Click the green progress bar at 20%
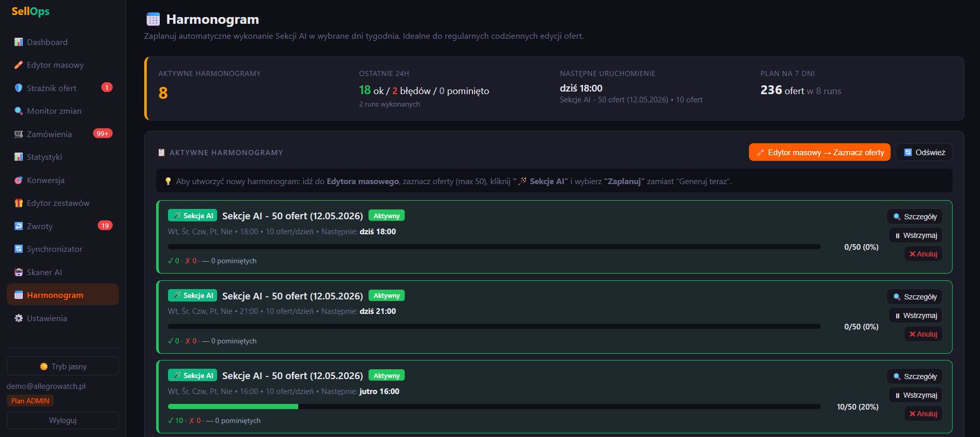This screenshot has height=437, width=980. pyautogui.click(x=233, y=406)
